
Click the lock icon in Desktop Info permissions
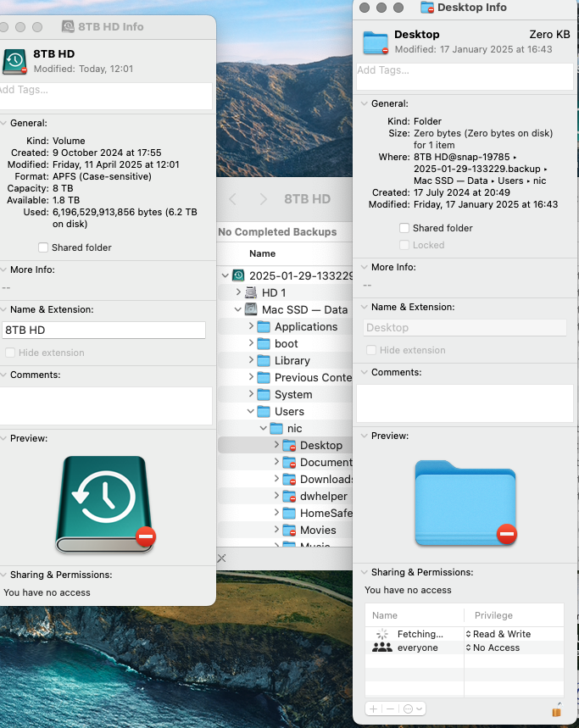coord(557,709)
